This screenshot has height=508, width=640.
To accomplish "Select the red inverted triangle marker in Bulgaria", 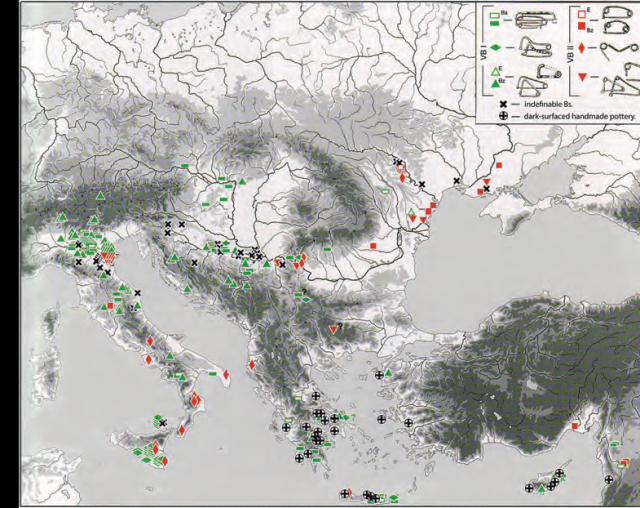I will (335, 329).
